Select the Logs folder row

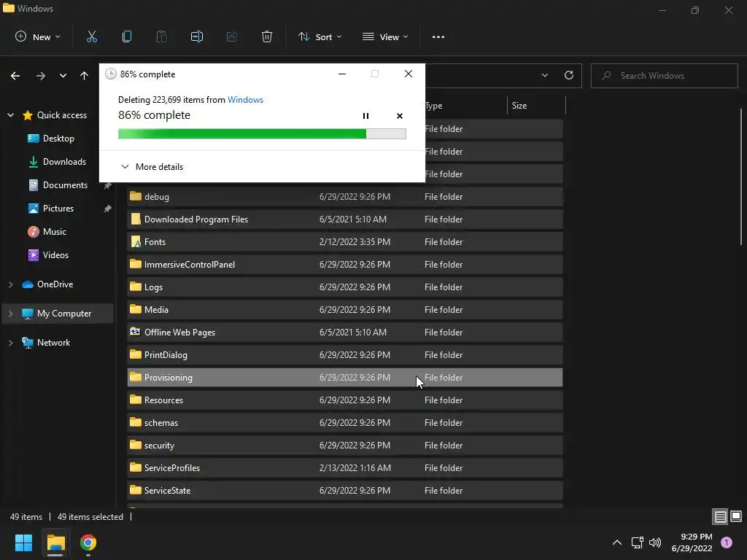pos(344,287)
